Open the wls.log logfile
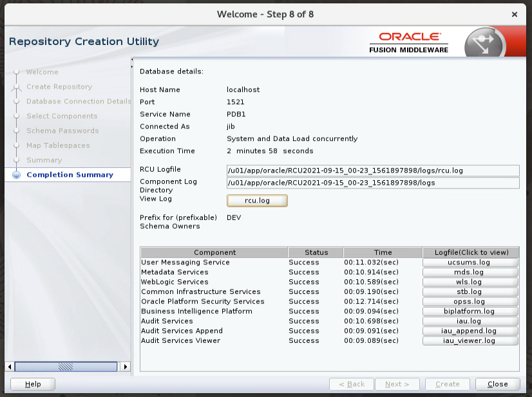 pos(470,282)
